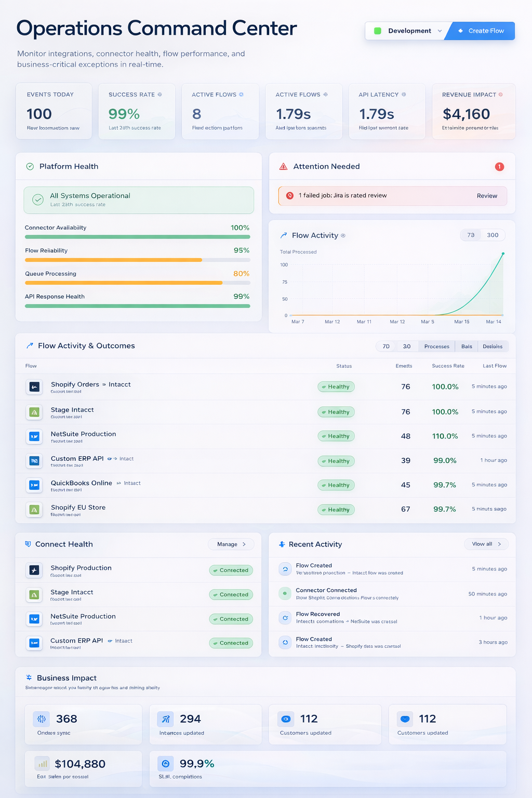Viewport: 532px width, 798px height.
Task: Expand the Manage options in Connect Health
Action: coord(231,544)
